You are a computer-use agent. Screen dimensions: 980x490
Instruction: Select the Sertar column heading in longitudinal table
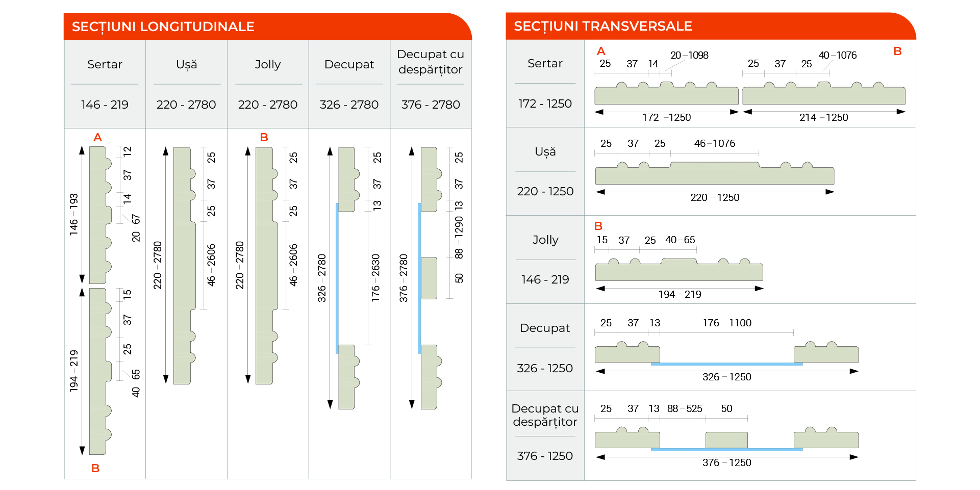pyautogui.click(x=105, y=64)
